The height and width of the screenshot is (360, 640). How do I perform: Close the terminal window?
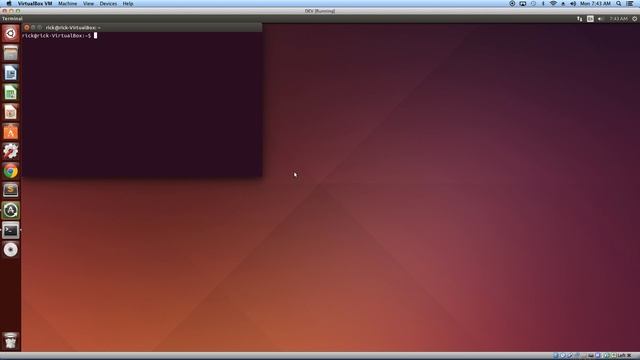point(27,27)
